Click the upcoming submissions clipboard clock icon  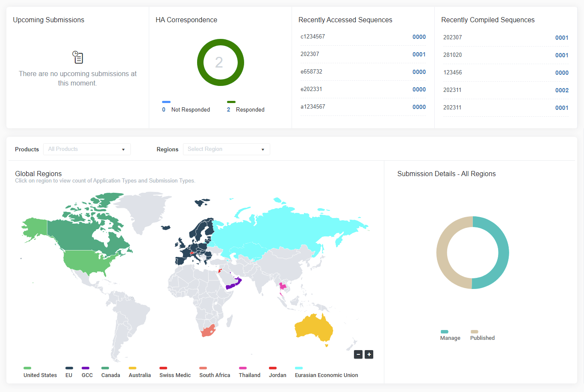point(78,57)
